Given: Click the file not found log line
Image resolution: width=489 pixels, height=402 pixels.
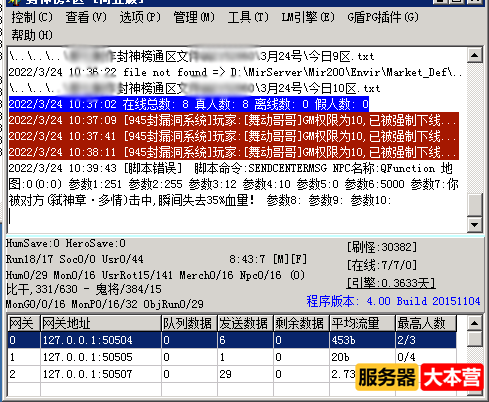Looking at the screenshot, I should 235,72.
